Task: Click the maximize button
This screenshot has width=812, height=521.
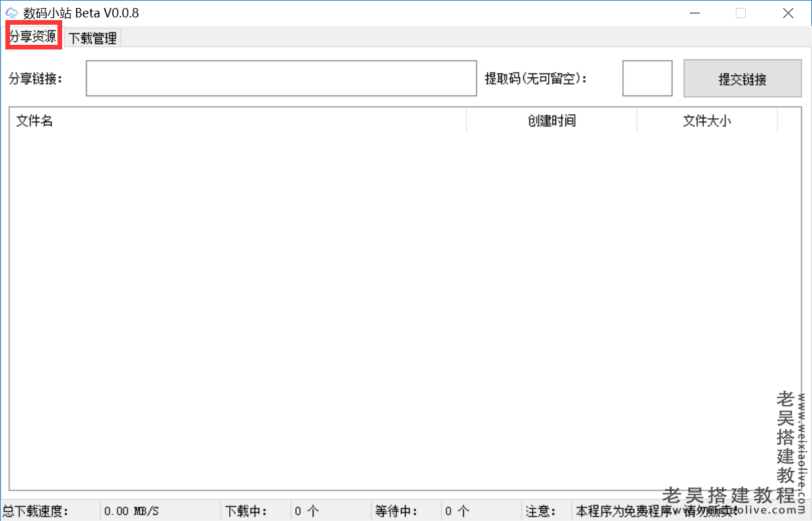Action: pyautogui.click(x=740, y=12)
